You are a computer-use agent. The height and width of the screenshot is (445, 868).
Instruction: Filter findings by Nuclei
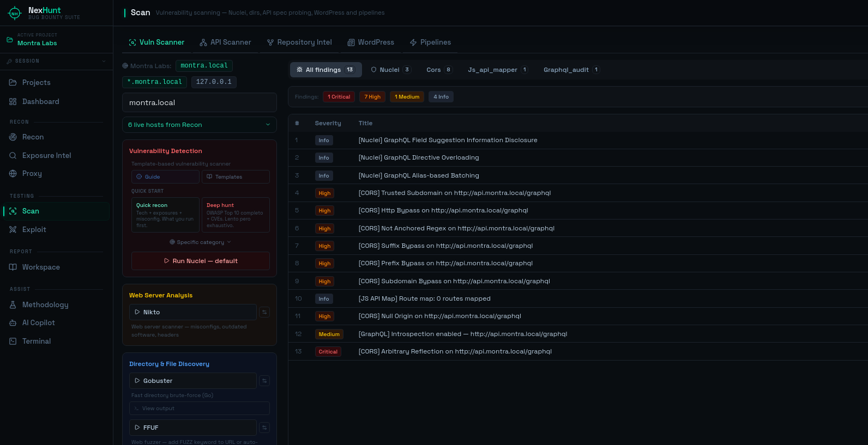tap(390, 70)
